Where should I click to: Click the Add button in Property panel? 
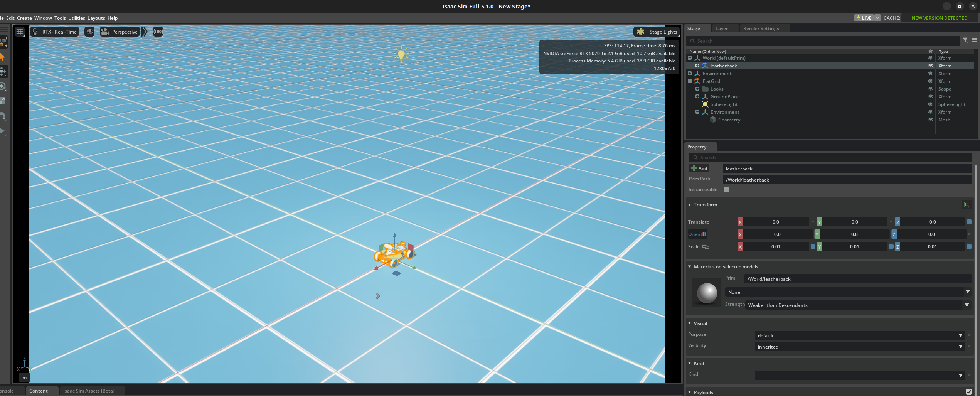699,169
